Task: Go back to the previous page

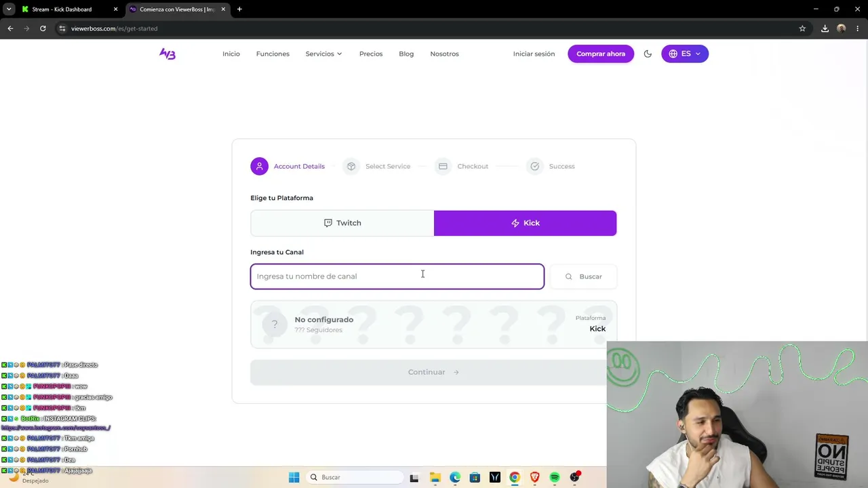Action: 10,28
